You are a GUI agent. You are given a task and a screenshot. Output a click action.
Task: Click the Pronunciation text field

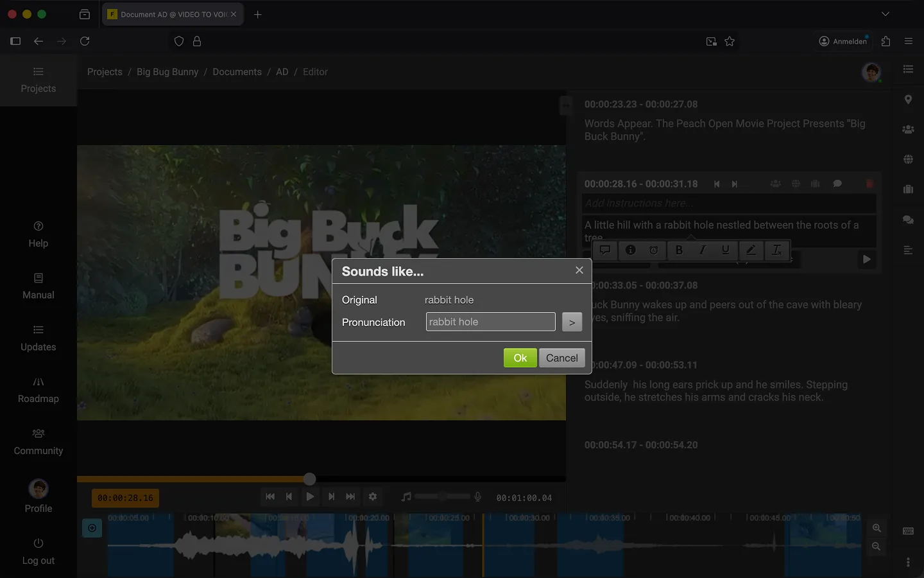tap(490, 322)
